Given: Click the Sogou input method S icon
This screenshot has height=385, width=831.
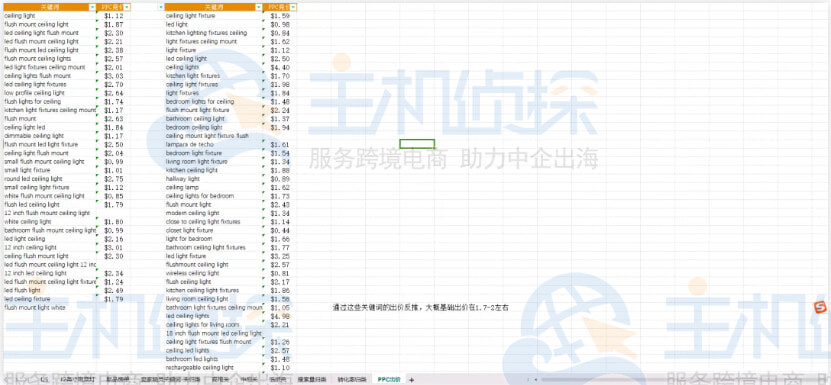Looking at the screenshot, I should (x=820, y=307).
